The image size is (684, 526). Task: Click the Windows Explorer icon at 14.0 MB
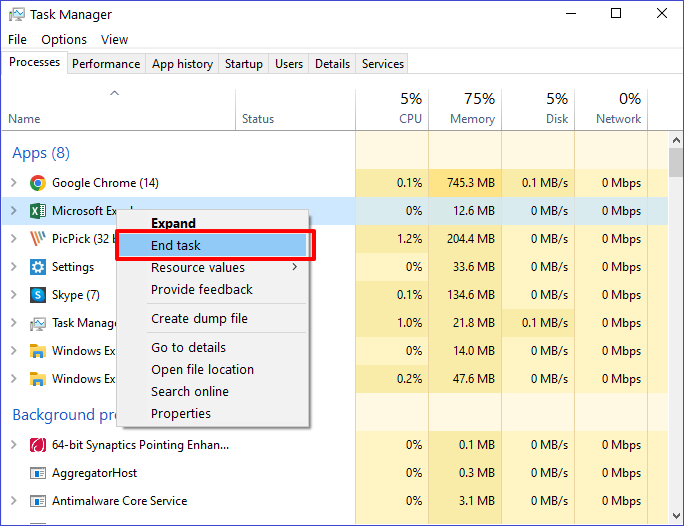(x=38, y=351)
